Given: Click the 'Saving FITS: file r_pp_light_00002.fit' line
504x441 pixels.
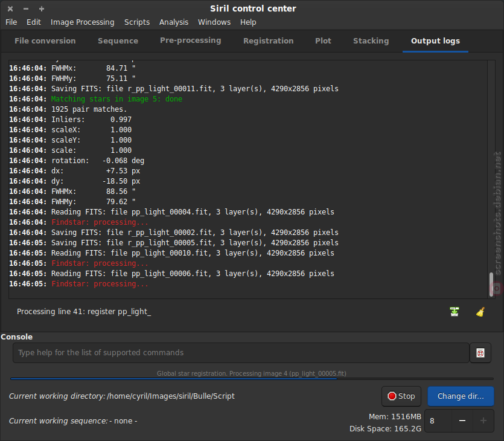Looking at the screenshot, I should tap(194, 233).
